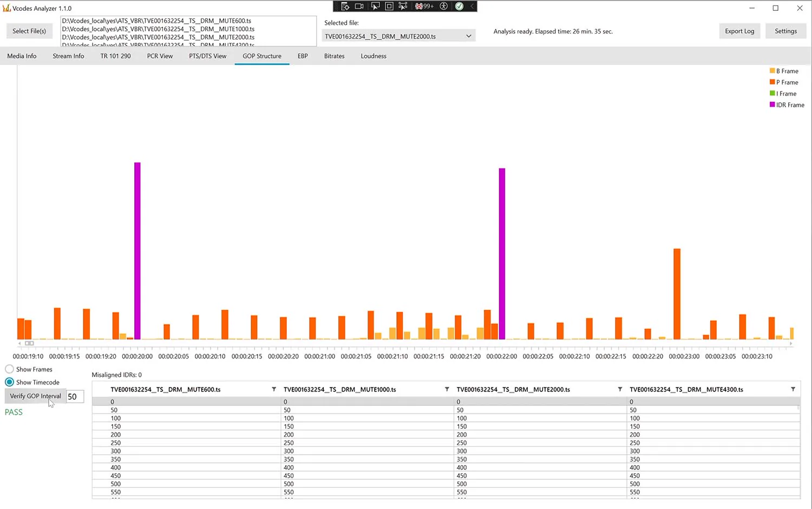Viewport: 812px width, 509px height.
Task: Click the chart's left scroll arrow
Action: 19,343
